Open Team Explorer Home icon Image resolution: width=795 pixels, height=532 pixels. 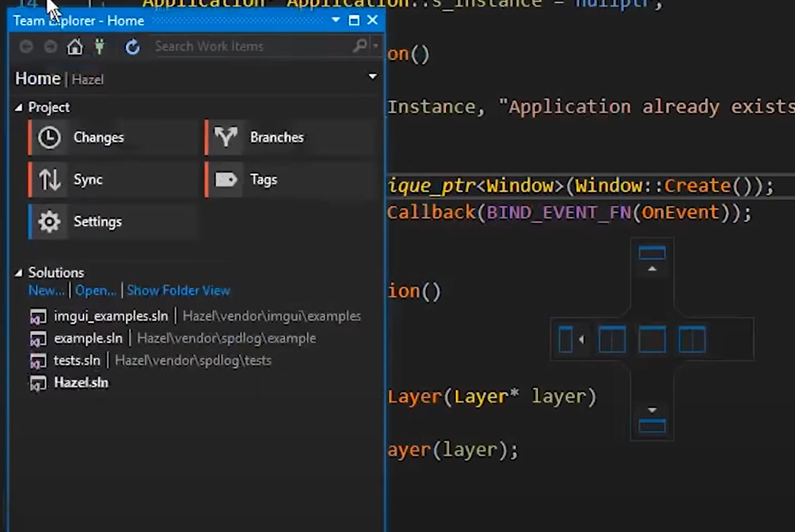tap(75, 46)
